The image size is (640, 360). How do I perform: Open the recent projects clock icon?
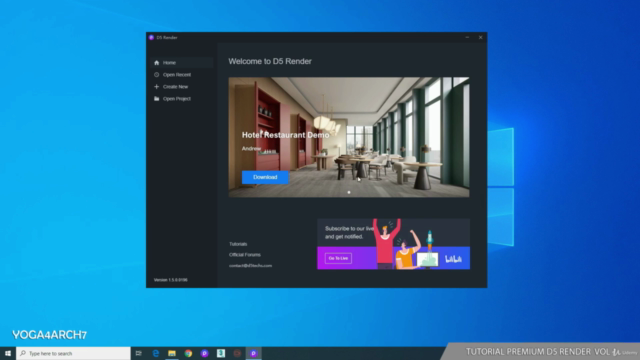(156, 75)
